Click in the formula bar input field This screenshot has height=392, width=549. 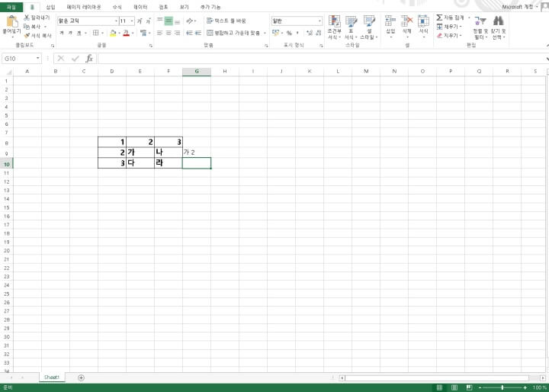pos(320,59)
